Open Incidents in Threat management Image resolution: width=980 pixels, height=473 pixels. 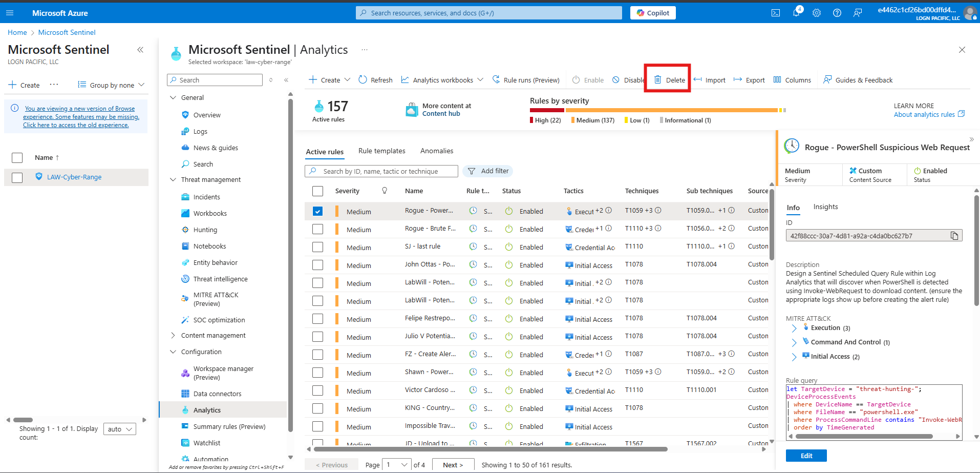click(x=207, y=197)
